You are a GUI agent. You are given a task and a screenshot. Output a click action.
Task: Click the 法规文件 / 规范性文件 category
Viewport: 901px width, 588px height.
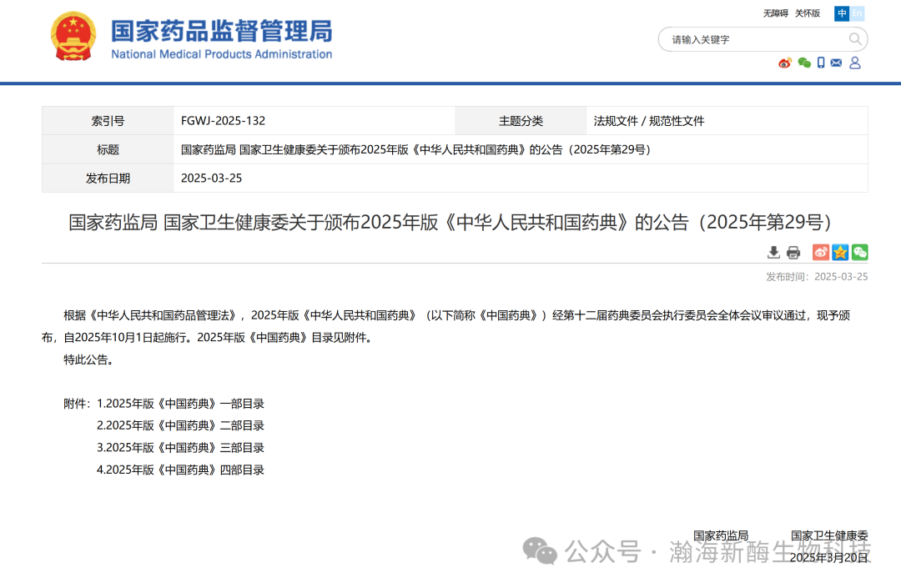pos(652,120)
